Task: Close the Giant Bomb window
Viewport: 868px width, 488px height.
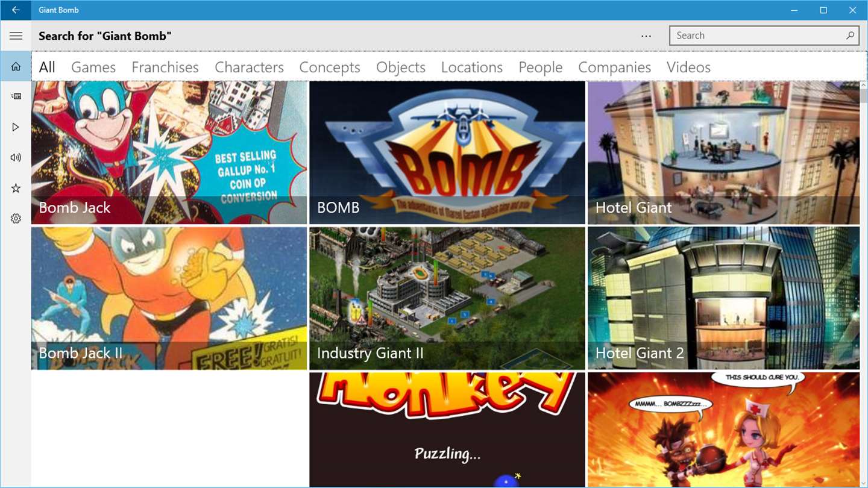Action: tap(853, 10)
